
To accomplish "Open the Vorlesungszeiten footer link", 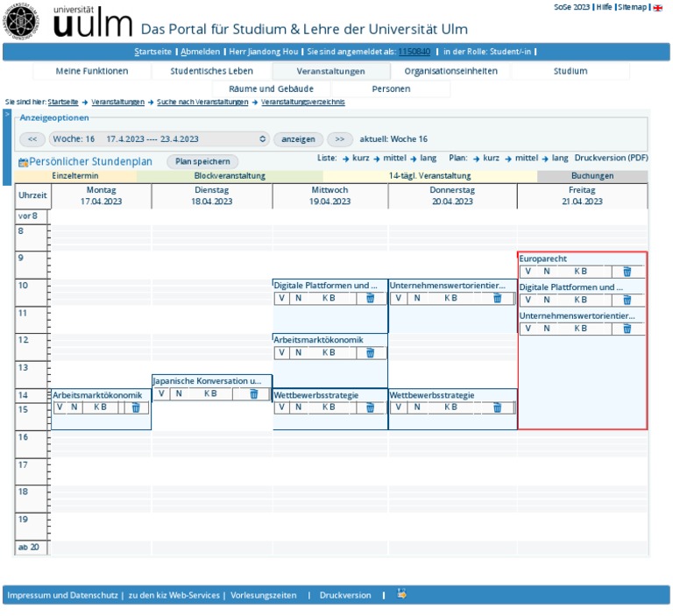I will tap(264, 595).
